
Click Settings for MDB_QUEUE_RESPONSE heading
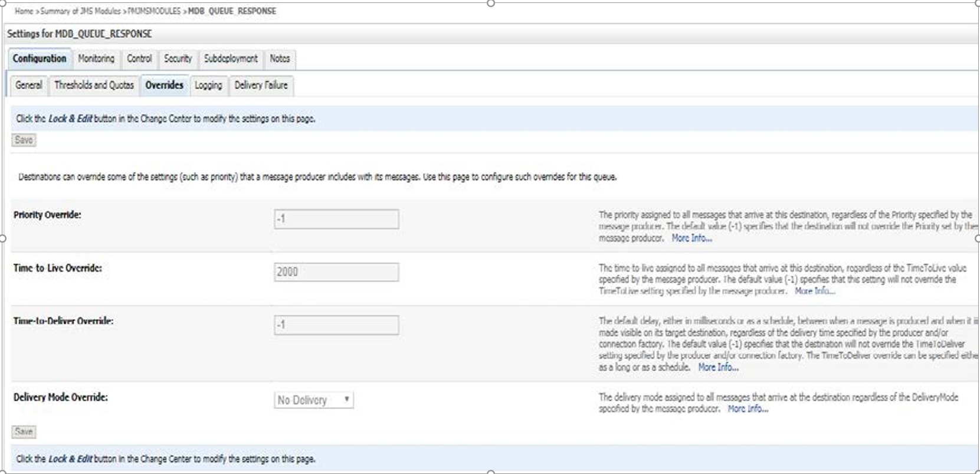[x=79, y=34]
